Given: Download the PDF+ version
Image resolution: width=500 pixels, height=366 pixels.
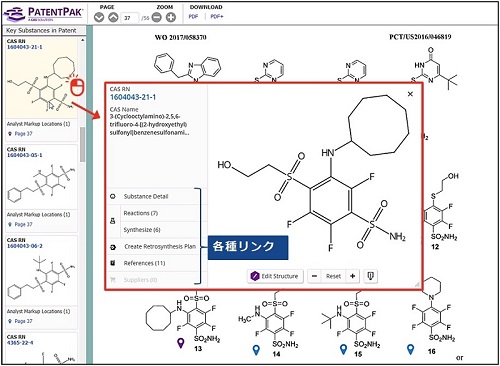Looking at the screenshot, I should point(217,16).
